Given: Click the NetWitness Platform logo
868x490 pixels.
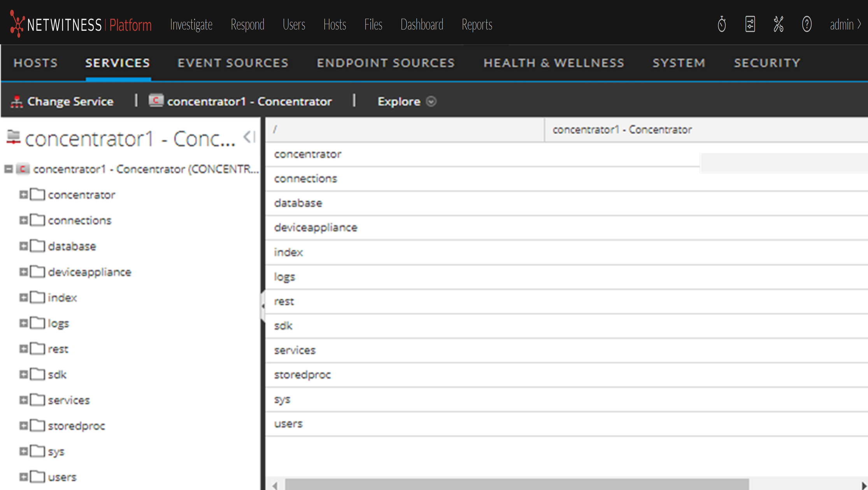Looking at the screenshot, I should (x=81, y=24).
